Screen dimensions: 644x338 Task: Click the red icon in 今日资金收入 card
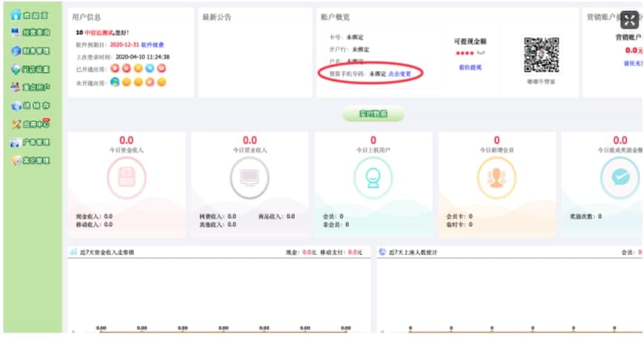tap(127, 178)
